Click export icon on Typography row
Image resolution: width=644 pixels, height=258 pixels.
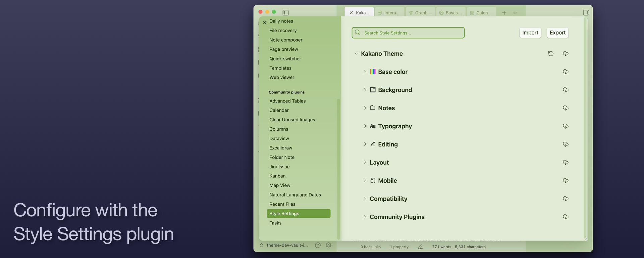pyautogui.click(x=566, y=126)
